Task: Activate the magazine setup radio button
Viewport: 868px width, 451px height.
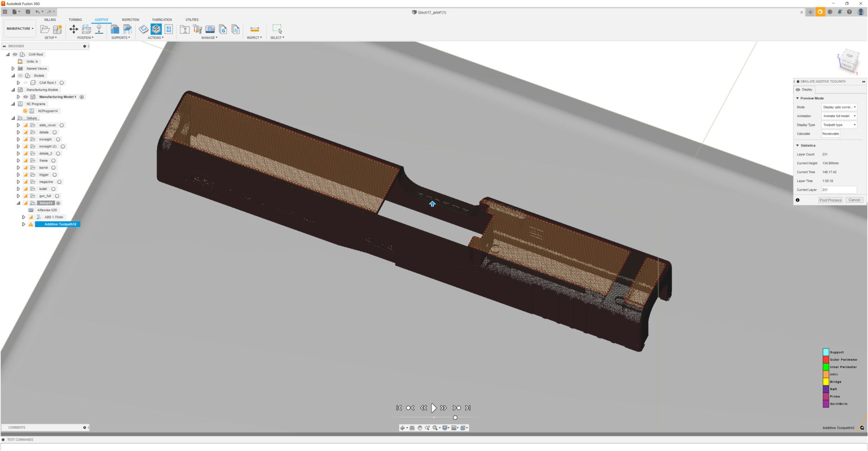Action: click(59, 182)
